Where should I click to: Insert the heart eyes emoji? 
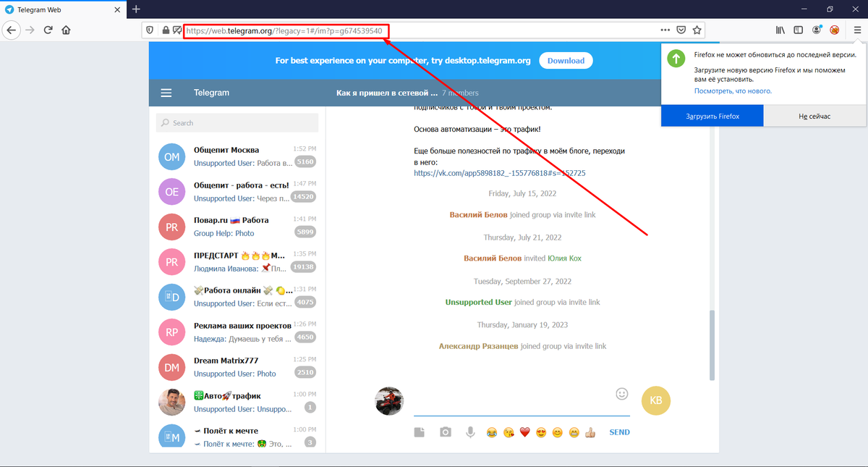[541, 432]
